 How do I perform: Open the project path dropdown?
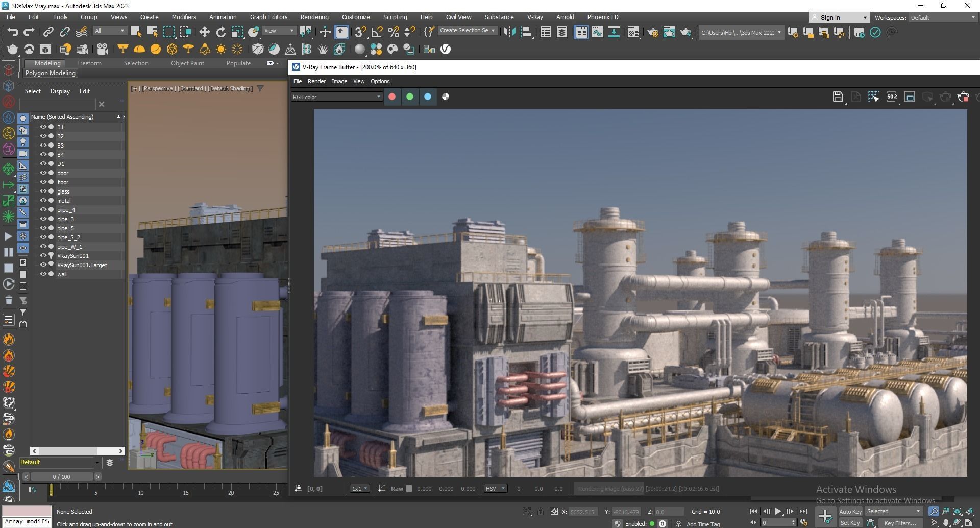741,33
